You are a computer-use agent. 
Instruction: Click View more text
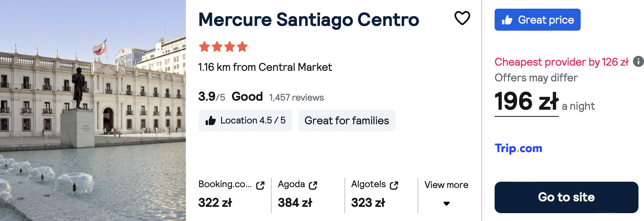click(446, 185)
